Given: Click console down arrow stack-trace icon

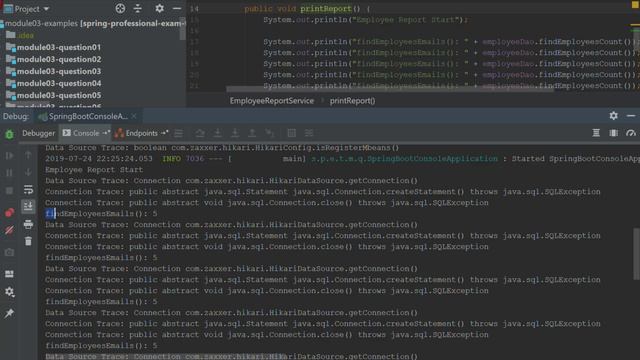Looking at the screenshot, I should [28, 172].
